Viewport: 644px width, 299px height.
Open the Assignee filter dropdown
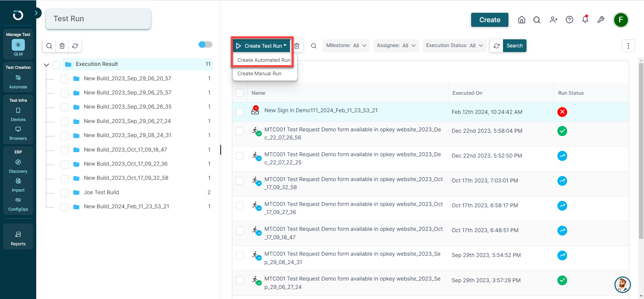pos(396,46)
